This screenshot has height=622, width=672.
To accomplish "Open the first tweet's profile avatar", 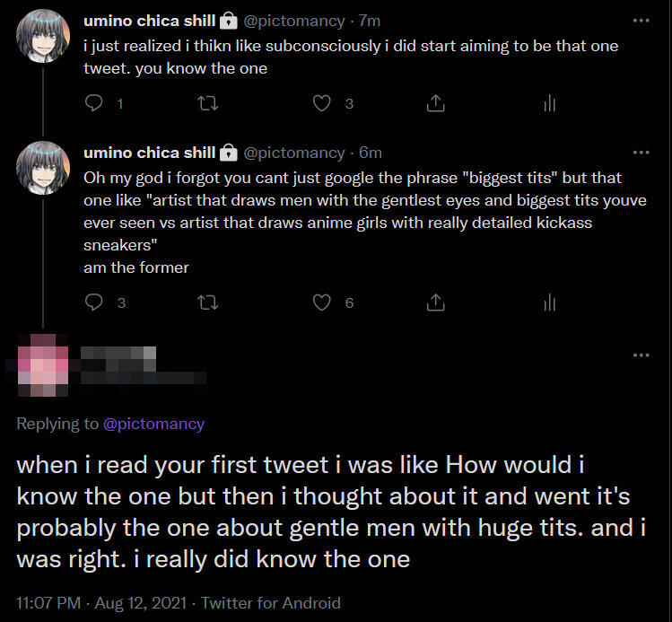I will pos(43,36).
